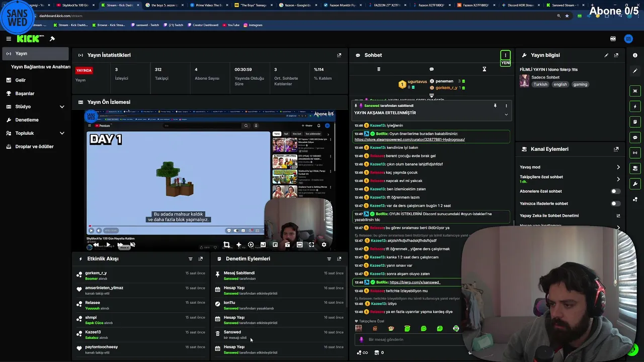Enable Yalnızca ifadelerle sohbet toggle
The width and height of the screenshot is (644, 362).
pos(615,204)
